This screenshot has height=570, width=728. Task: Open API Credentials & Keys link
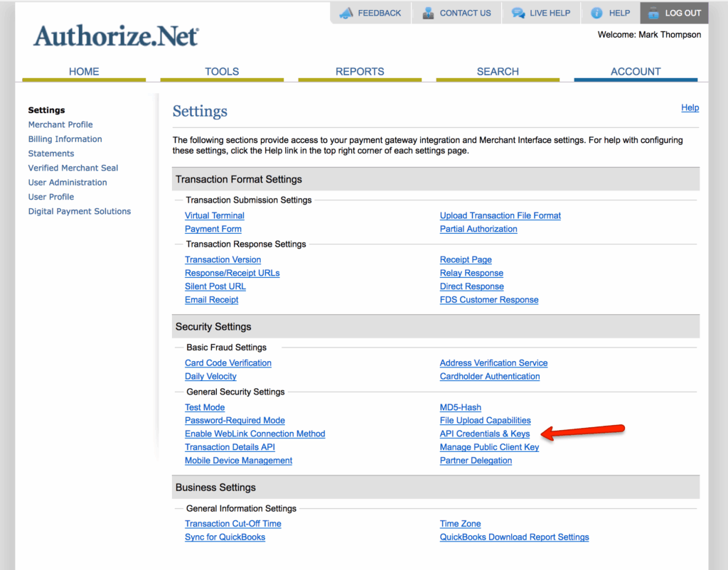[485, 434]
